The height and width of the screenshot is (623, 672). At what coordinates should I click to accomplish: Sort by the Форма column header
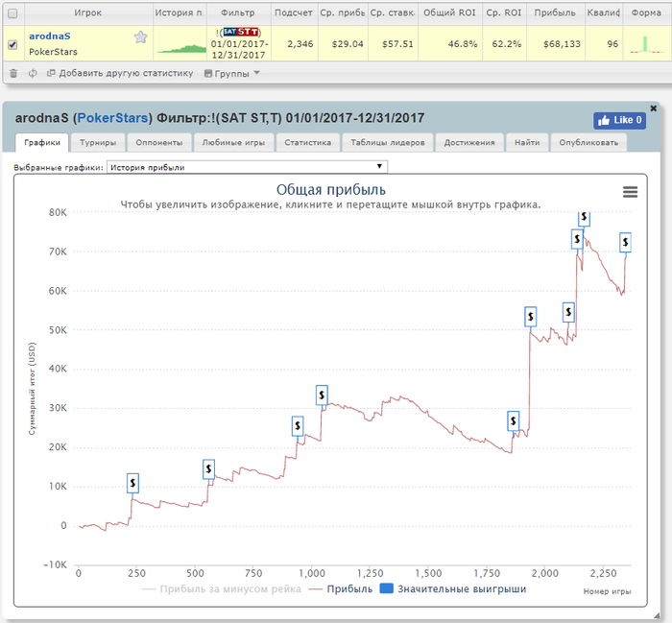pos(646,12)
